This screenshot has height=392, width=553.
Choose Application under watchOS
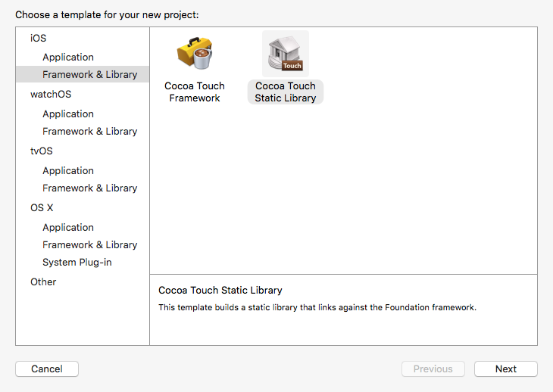(68, 114)
